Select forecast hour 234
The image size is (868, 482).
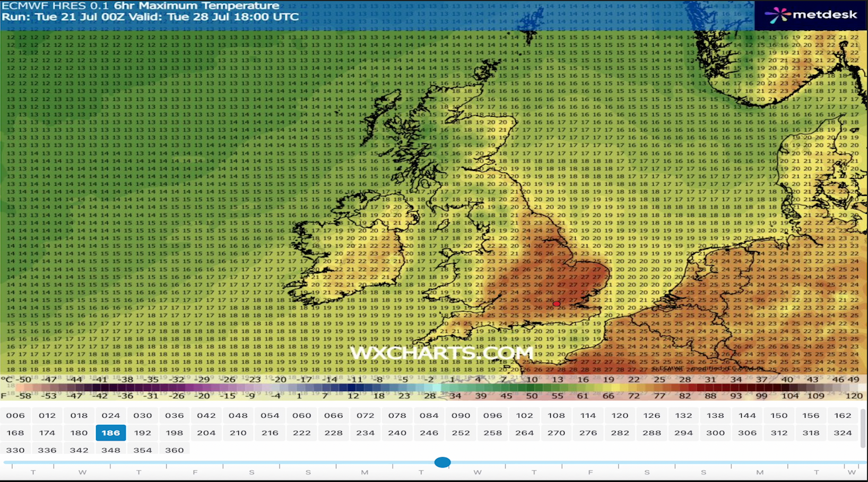pyautogui.click(x=366, y=433)
